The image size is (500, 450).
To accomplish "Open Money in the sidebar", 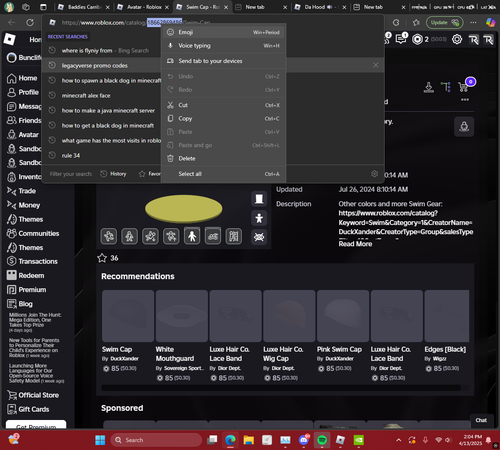I will pyautogui.click(x=23, y=205).
